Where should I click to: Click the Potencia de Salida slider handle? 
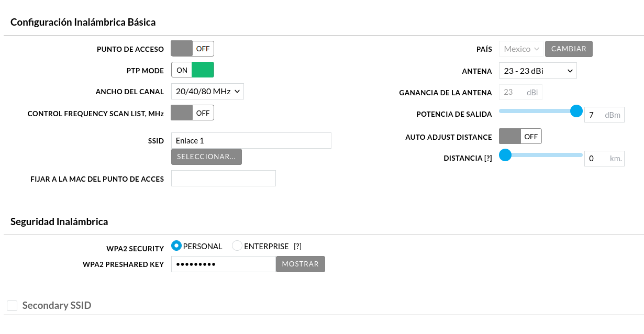click(x=576, y=111)
